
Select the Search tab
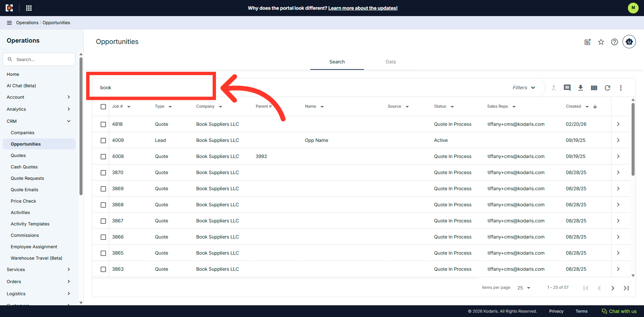337,62
